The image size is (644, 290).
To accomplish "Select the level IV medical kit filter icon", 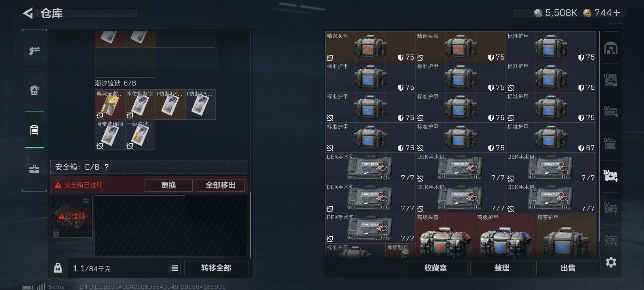I will pyautogui.click(x=611, y=176).
